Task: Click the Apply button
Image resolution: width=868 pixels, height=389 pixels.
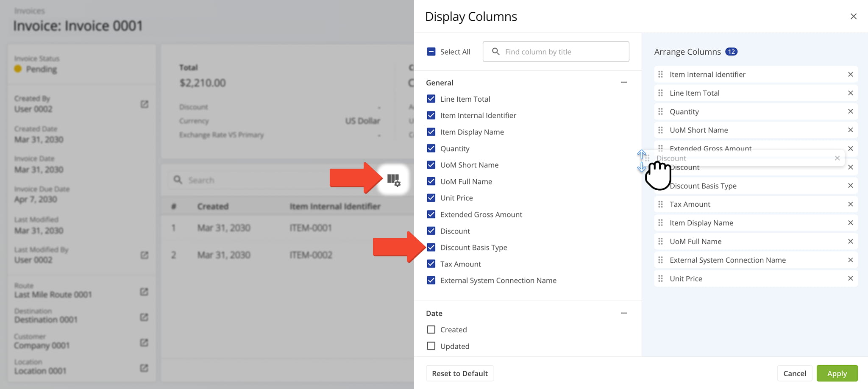Action: coord(837,373)
